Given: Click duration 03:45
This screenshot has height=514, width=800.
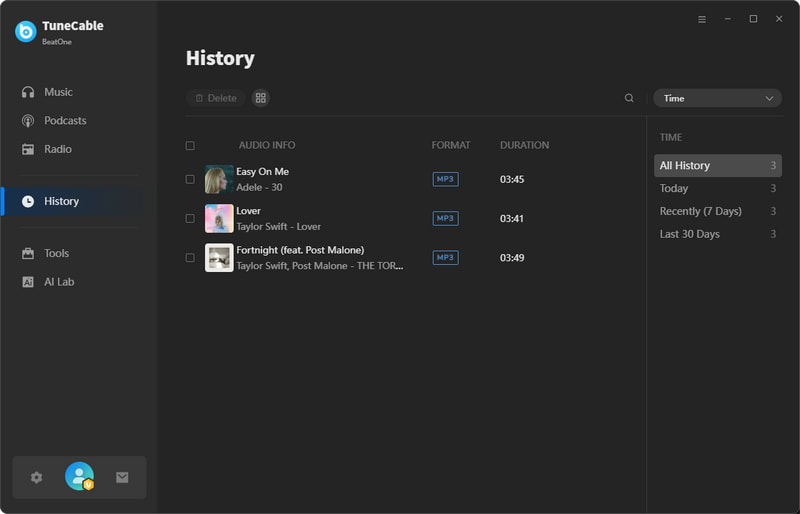Looking at the screenshot, I should click(x=512, y=179).
